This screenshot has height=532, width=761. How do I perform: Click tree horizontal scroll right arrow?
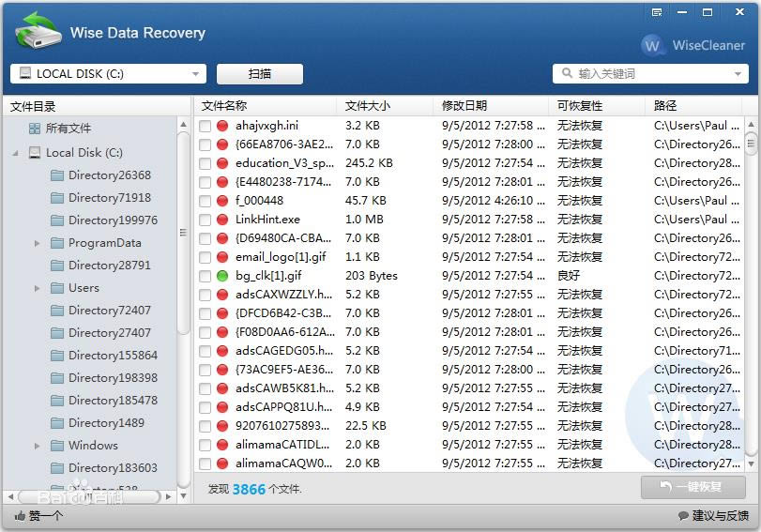coord(168,496)
